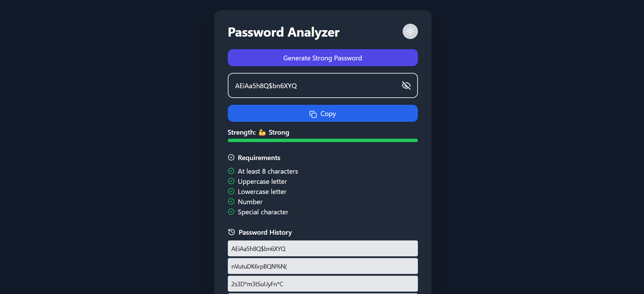Click the Password Analyzer title
The height and width of the screenshot is (294, 644).
tap(283, 32)
